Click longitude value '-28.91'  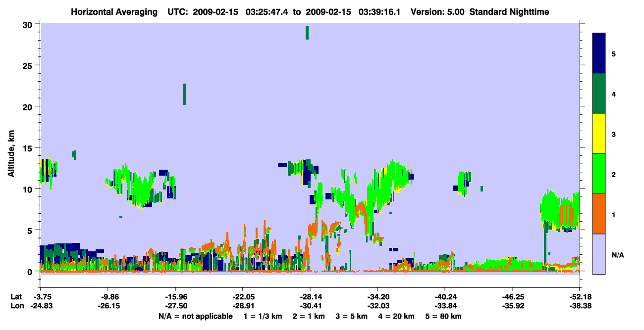point(243,306)
